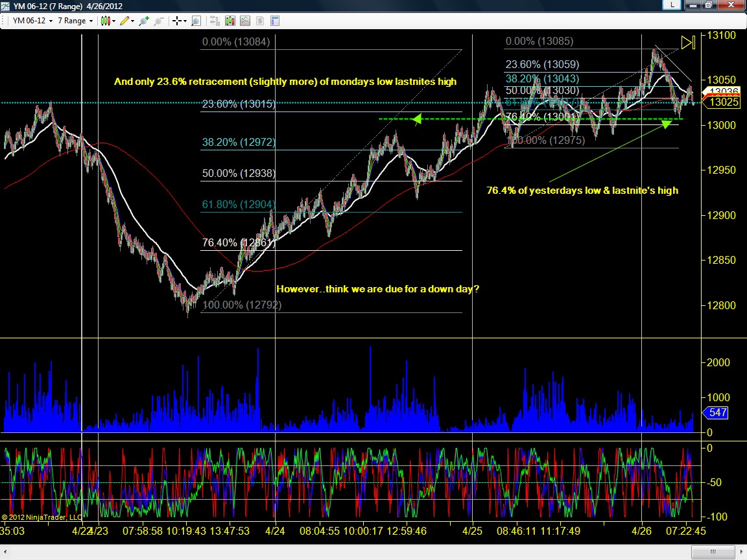Click the horizontal scrollbar thumb at bottom

click(x=713, y=552)
